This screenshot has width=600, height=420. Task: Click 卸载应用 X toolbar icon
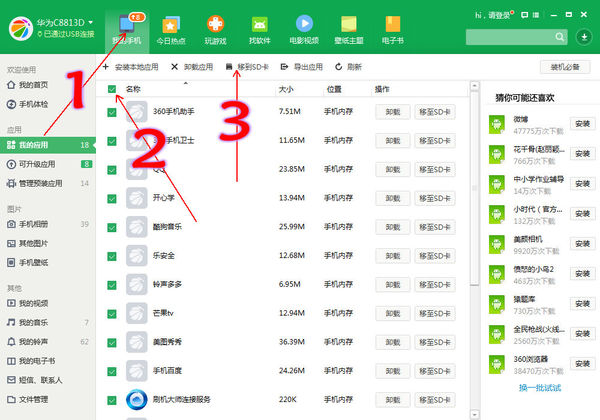coord(174,67)
